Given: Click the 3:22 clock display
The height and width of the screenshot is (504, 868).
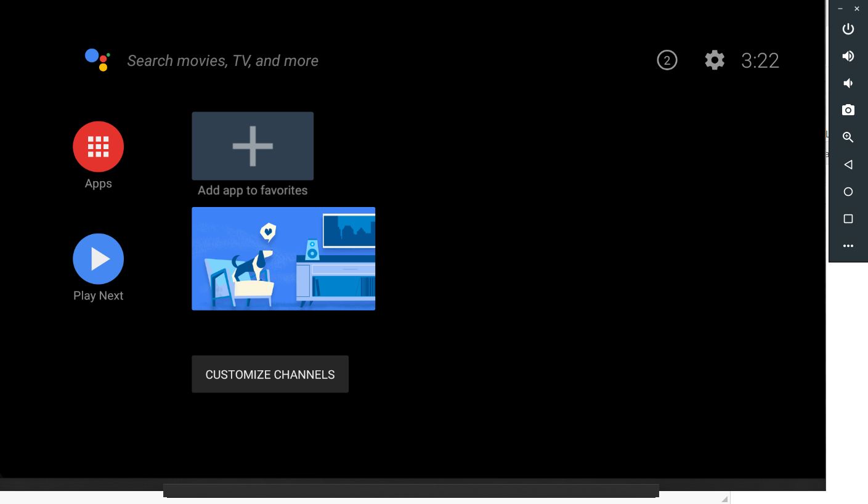Looking at the screenshot, I should 760,60.
